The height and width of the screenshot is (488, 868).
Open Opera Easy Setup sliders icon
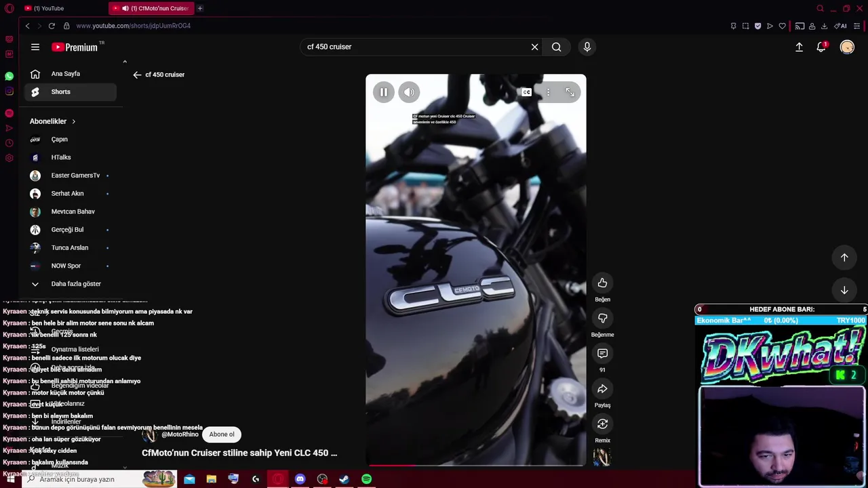(x=857, y=26)
